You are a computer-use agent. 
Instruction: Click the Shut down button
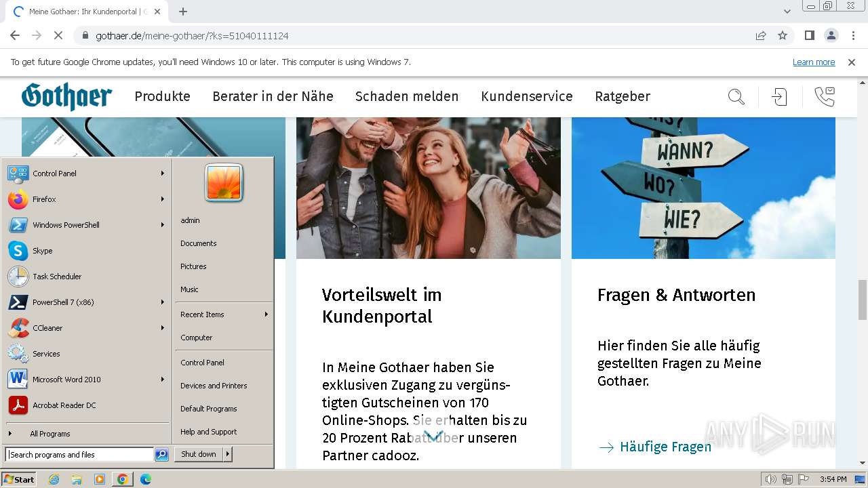pyautogui.click(x=199, y=454)
